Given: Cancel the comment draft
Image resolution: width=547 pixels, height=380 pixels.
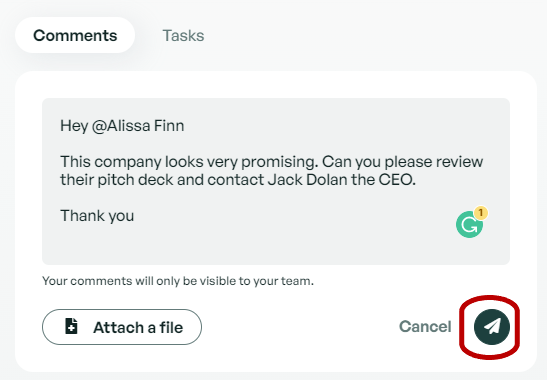Looking at the screenshot, I should point(425,327).
